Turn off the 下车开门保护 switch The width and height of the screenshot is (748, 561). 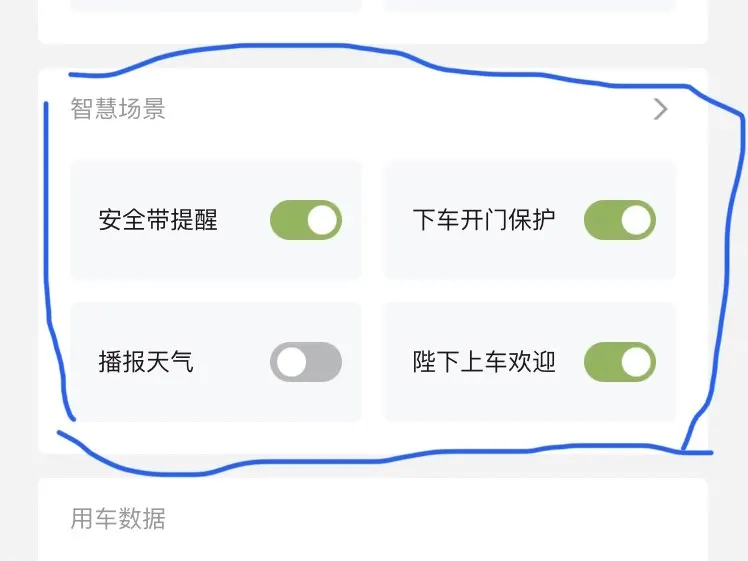pyautogui.click(x=620, y=220)
